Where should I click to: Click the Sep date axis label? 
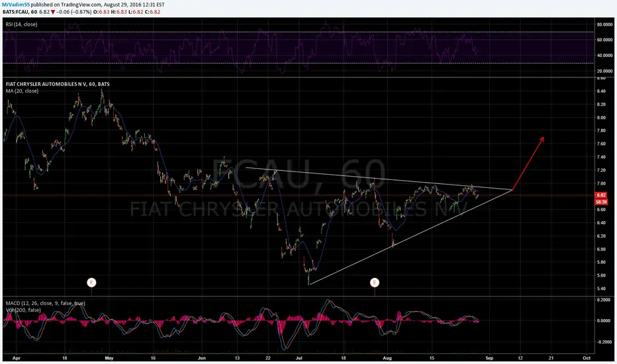coord(489,358)
